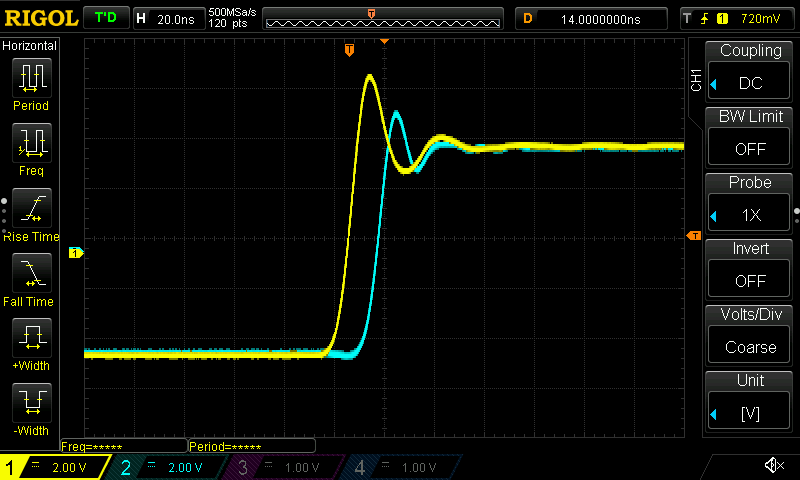Click the trigger source channel 1 badge

pos(722,19)
